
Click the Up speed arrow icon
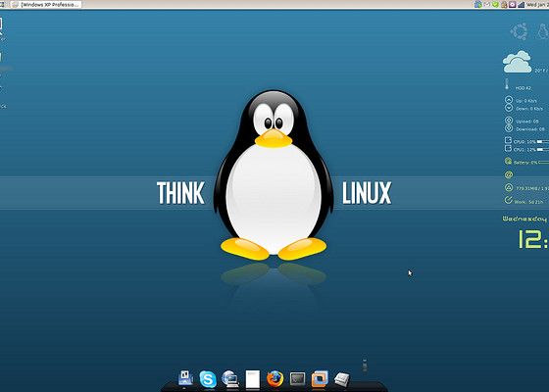click(509, 100)
